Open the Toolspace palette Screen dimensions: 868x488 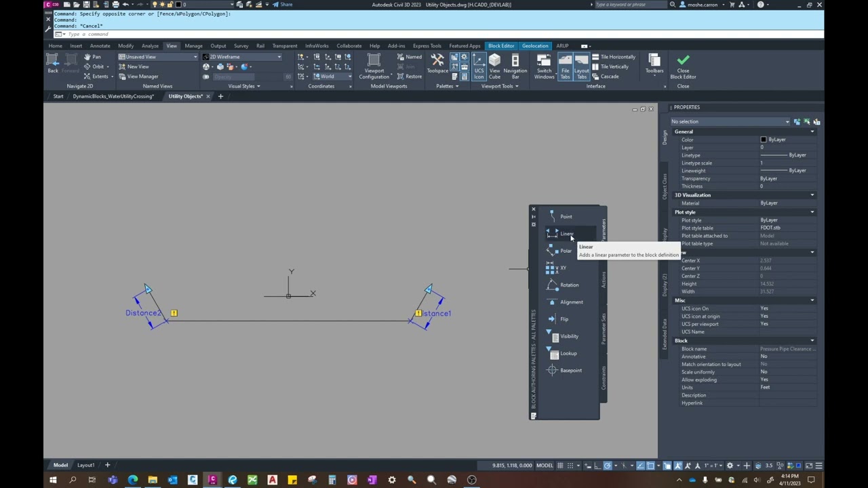coord(437,64)
